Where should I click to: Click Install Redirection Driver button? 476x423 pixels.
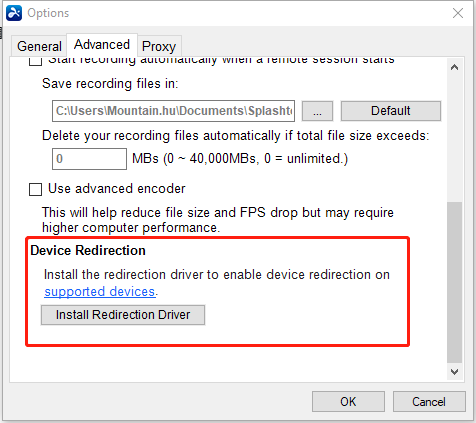tap(123, 315)
